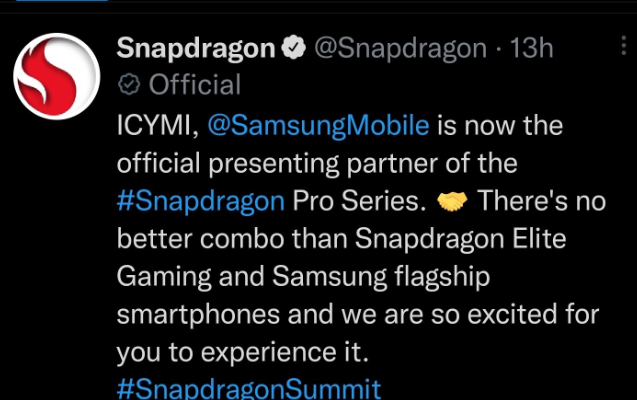
Task: Click the gray Official label text
Action: [x=195, y=85]
